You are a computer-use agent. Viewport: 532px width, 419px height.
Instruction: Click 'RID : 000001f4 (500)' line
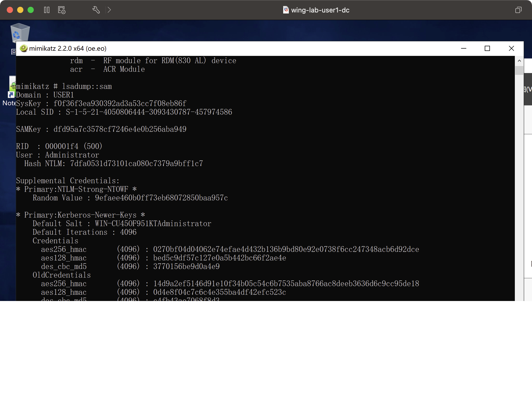click(x=59, y=146)
